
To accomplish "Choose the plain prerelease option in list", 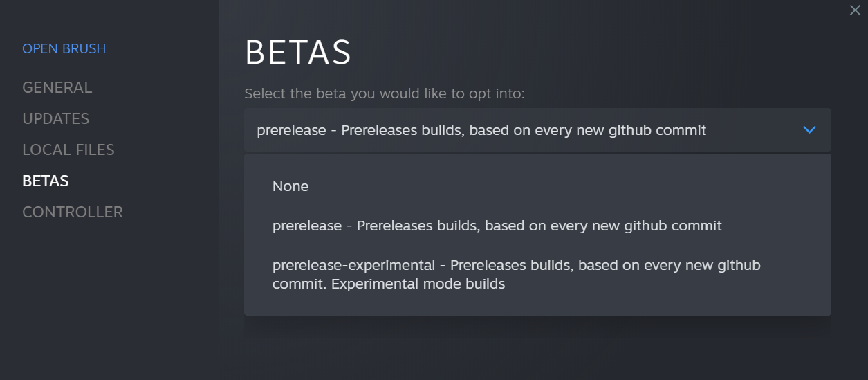I will click(497, 226).
